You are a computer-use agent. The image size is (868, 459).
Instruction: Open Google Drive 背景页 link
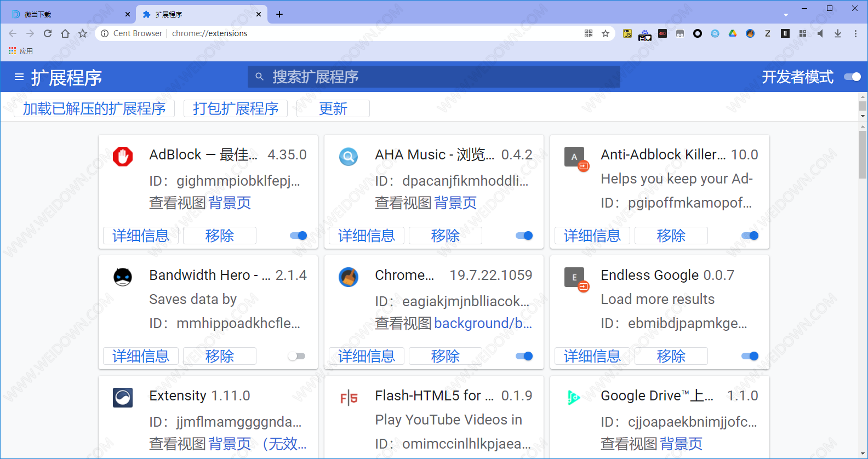(x=681, y=444)
